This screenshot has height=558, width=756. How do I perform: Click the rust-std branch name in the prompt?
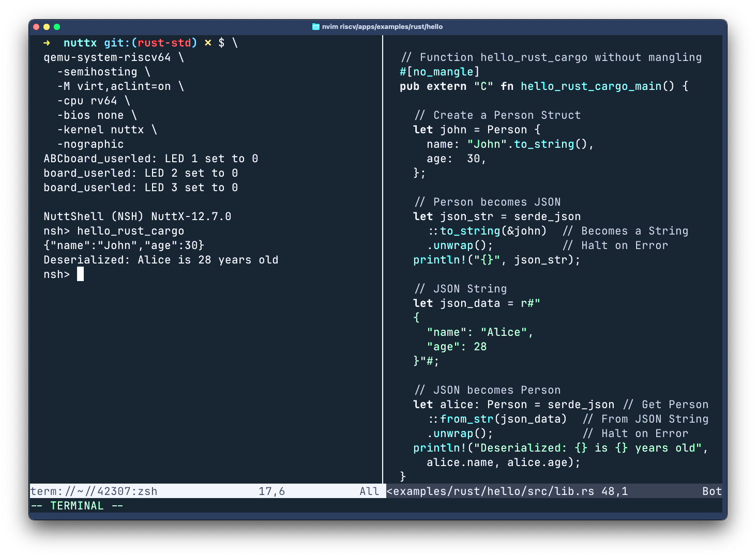[164, 43]
